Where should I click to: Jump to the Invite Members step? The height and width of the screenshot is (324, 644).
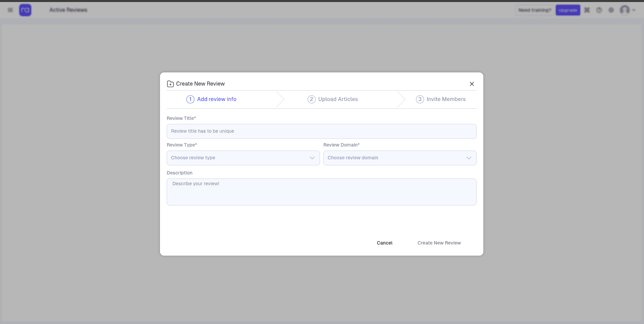click(x=441, y=99)
